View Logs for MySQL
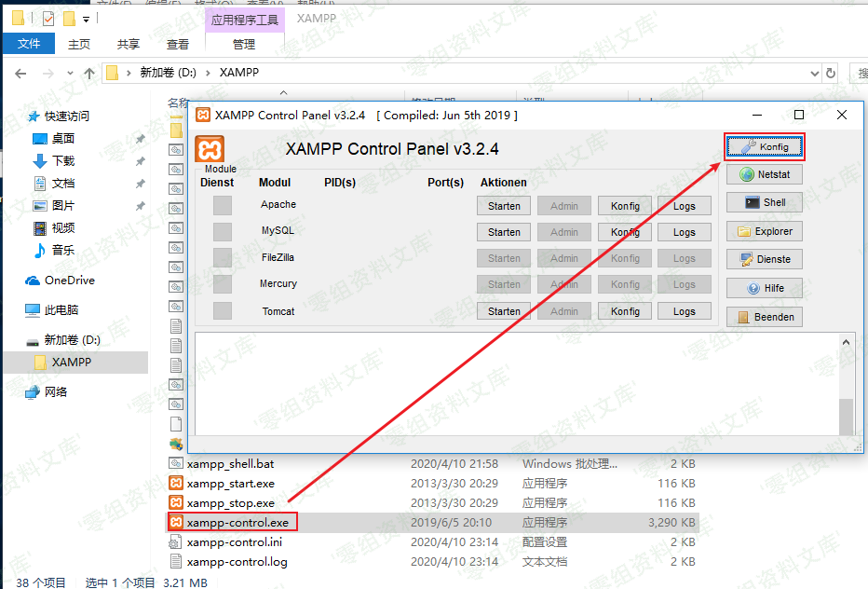The width and height of the screenshot is (868, 589). coord(685,232)
